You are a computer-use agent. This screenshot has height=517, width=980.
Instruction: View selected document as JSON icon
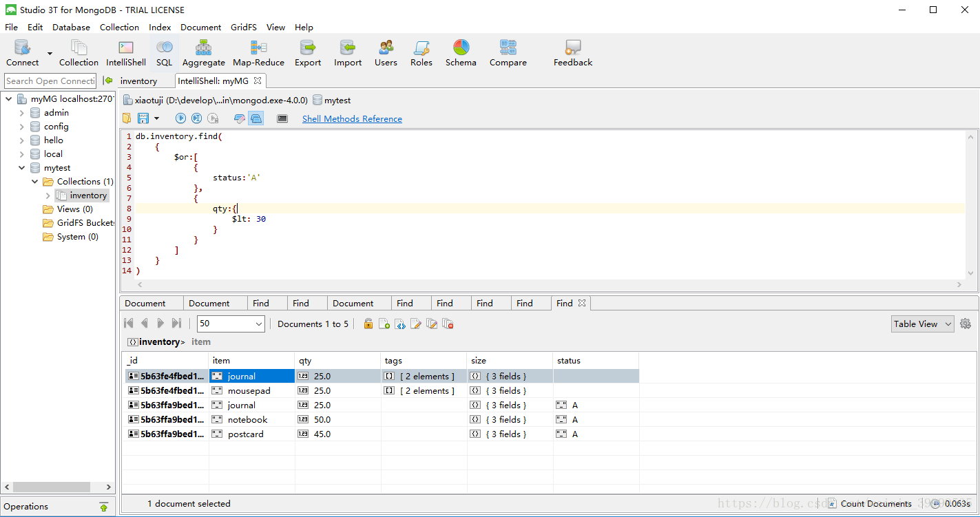[400, 324]
